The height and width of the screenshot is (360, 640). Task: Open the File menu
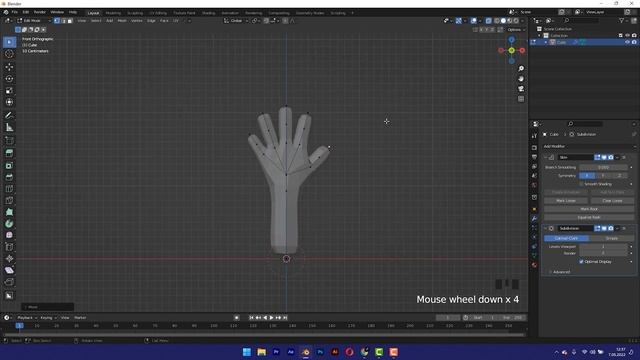pos(15,12)
